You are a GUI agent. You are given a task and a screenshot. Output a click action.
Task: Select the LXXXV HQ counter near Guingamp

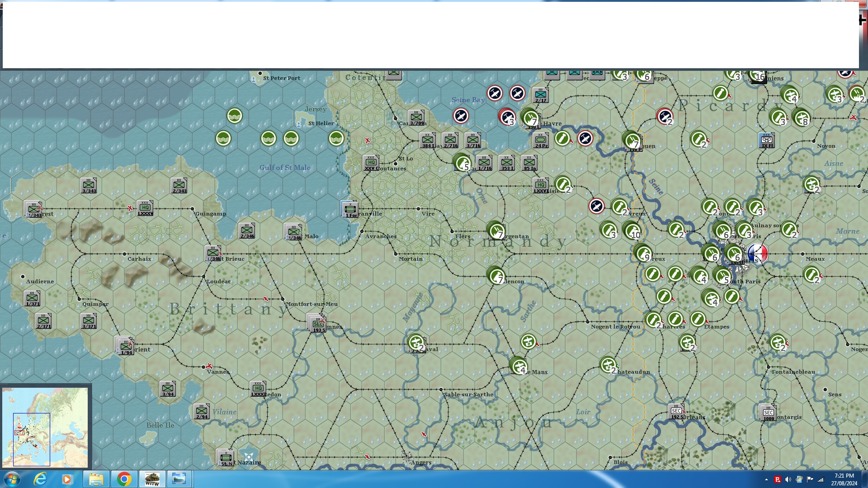[x=145, y=208]
